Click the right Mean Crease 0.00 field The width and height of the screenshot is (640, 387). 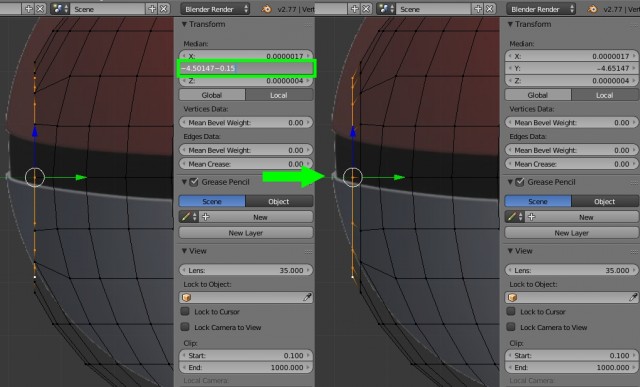(x=572, y=164)
